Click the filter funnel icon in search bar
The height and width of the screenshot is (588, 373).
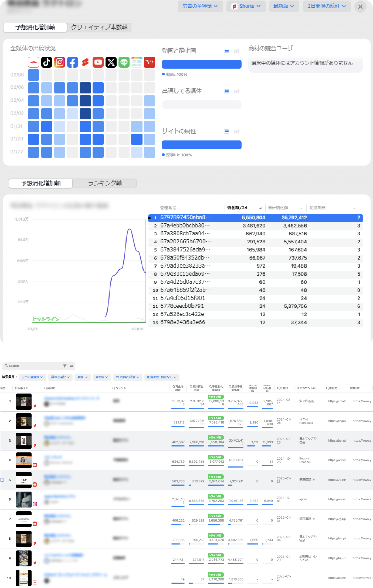point(65,366)
